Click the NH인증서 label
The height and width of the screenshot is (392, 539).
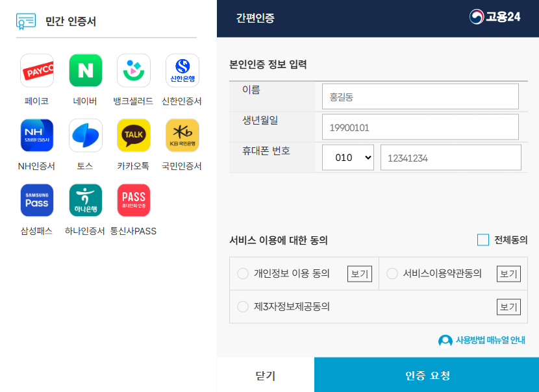click(36, 166)
